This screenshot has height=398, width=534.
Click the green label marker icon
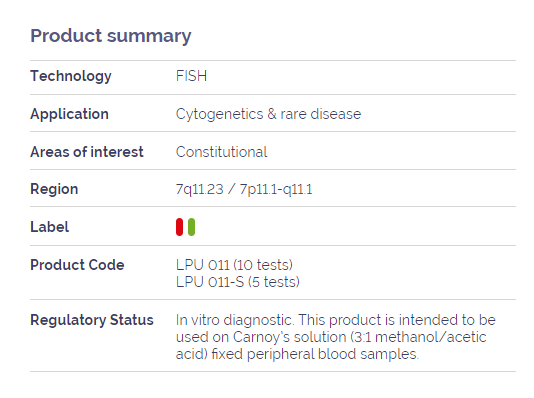point(191,227)
